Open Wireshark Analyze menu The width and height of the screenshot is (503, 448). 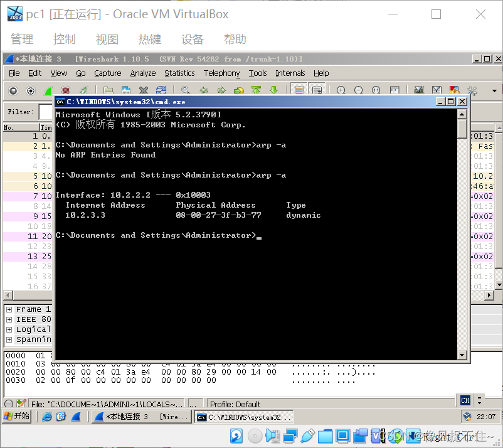coord(143,73)
